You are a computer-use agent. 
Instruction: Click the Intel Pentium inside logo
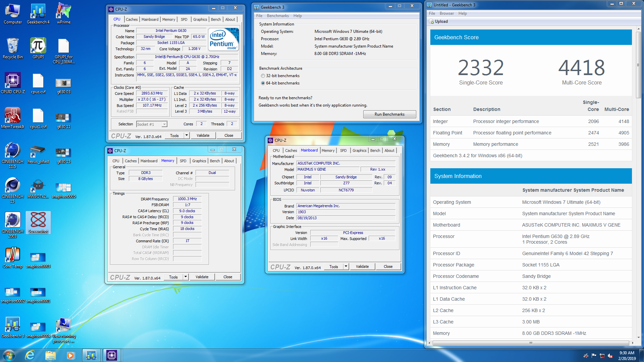pos(224,39)
